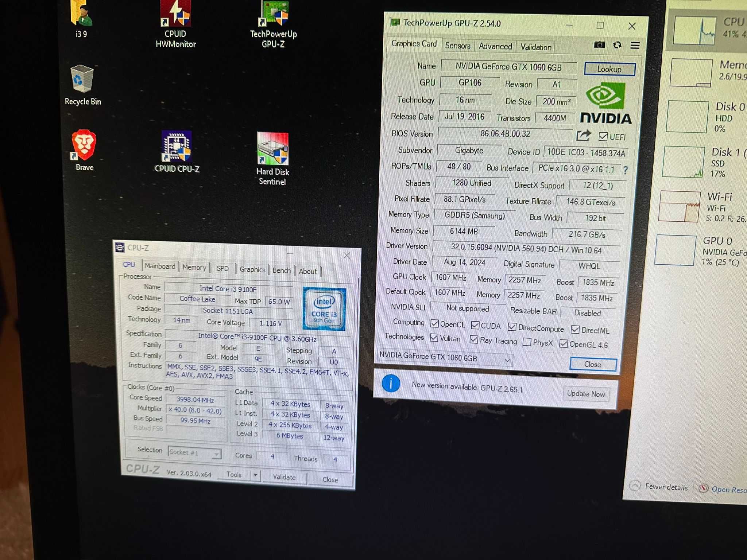This screenshot has height=560, width=747.
Task: Click the Driver Version field in GPU-Z
Action: [x=526, y=249]
